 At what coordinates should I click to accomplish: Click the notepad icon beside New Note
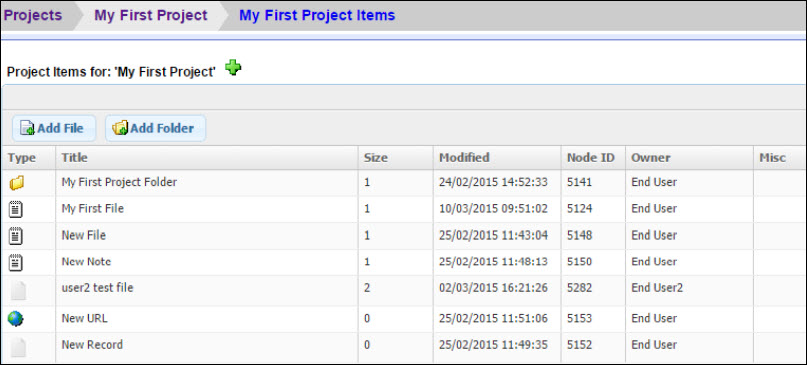tap(16, 263)
